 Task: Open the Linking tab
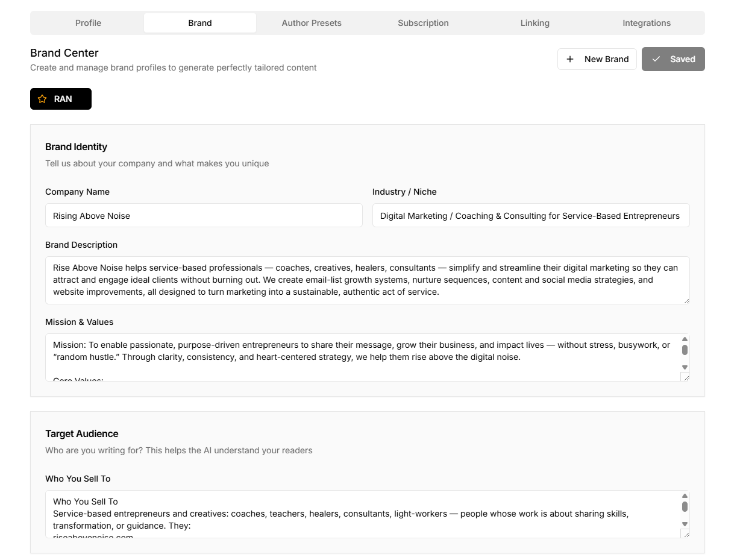[535, 23]
